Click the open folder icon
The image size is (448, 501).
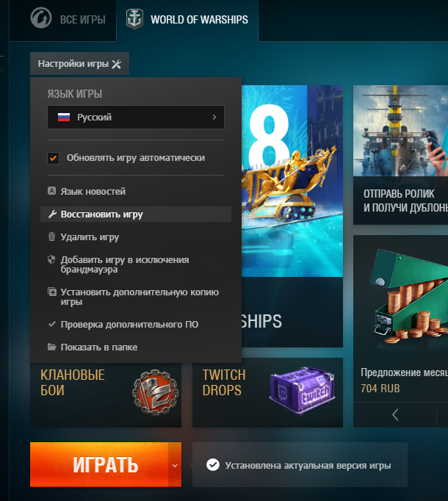(51, 347)
